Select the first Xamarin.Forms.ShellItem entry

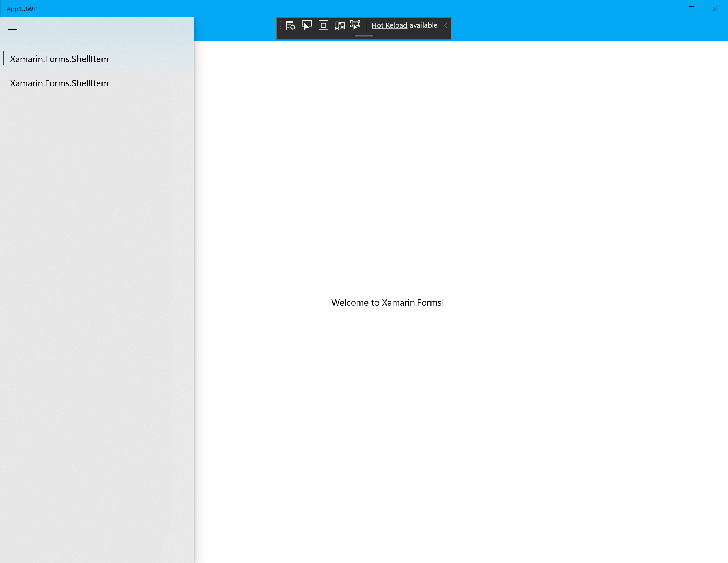pyautogui.click(x=59, y=59)
